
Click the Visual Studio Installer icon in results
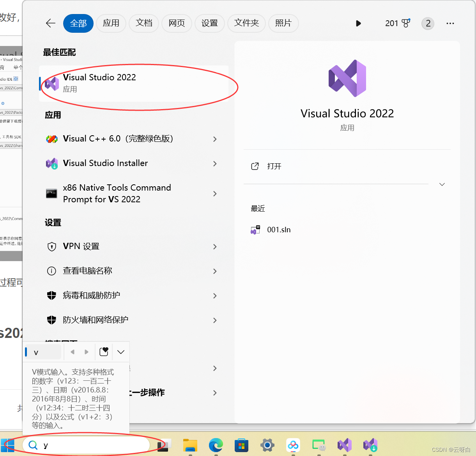tap(51, 163)
